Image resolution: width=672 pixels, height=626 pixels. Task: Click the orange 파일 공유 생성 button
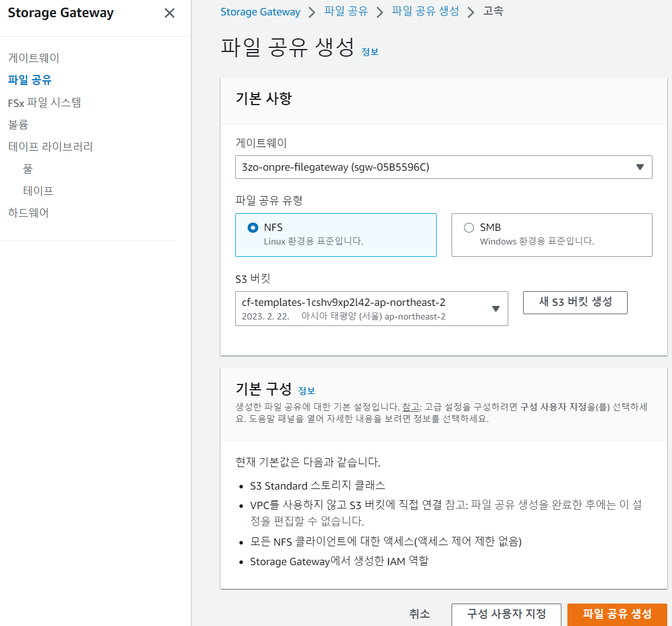tap(617, 614)
